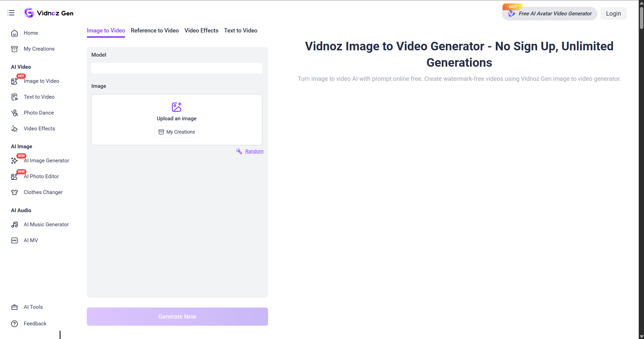Click the Clothes Changer shirt icon
Screen dimensions: 644x339
[x=15, y=192]
